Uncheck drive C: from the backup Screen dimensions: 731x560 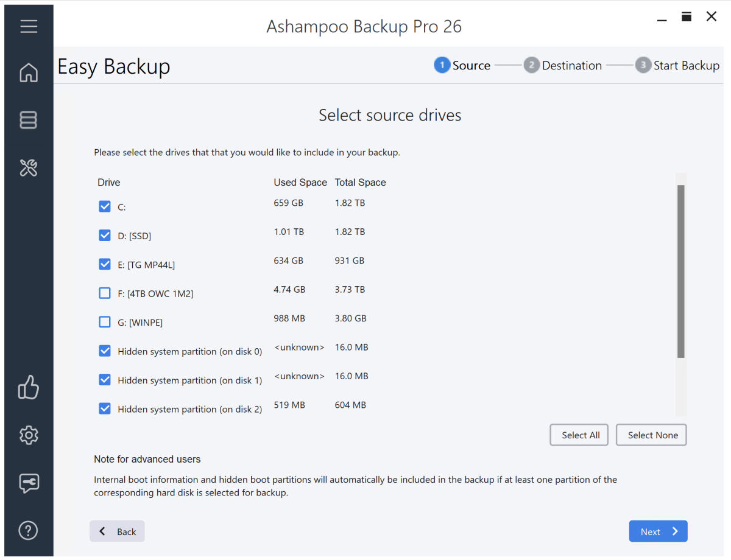pos(105,206)
